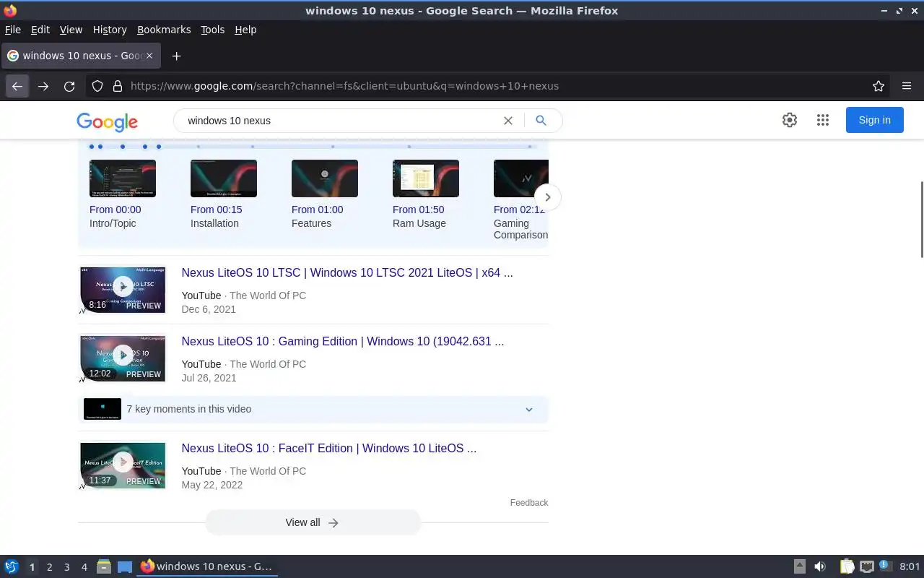The width and height of the screenshot is (924, 578).
Task: Open the File menu
Action: coord(13,30)
